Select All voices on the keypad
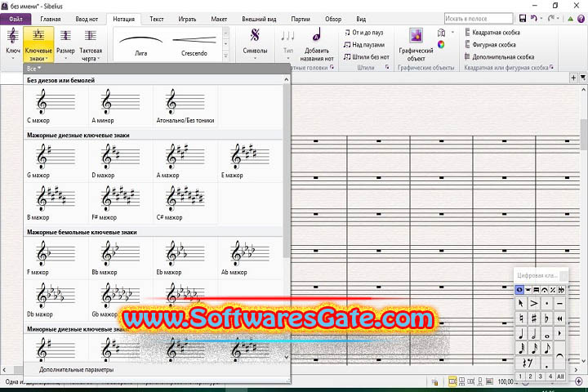Screen dimensions: 588x392 click(x=560, y=376)
